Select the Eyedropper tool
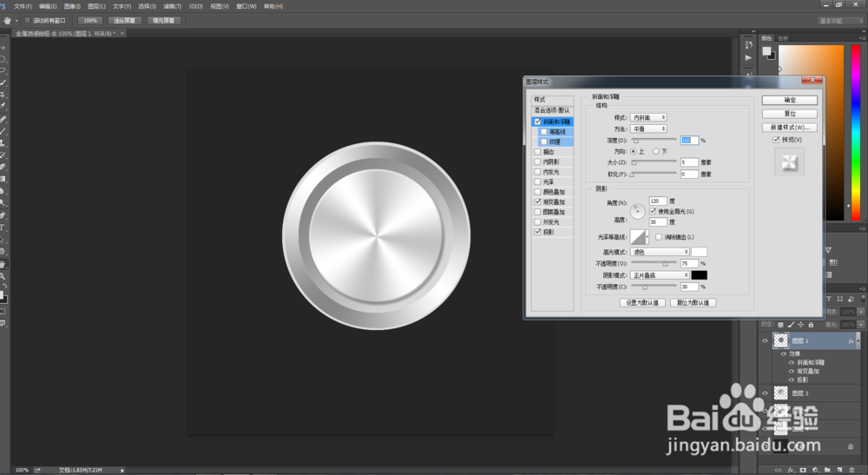Viewport: 868px width, 475px height. [x=3, y=106]
